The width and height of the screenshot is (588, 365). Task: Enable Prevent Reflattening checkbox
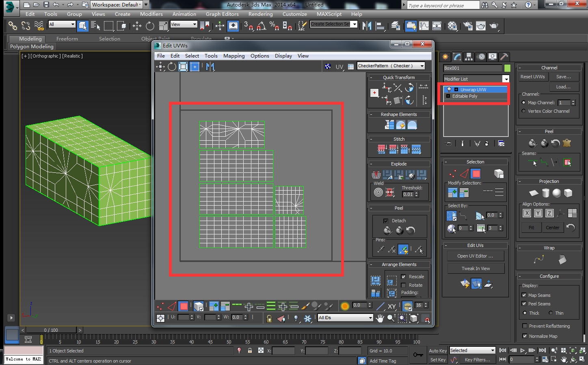pos(525,326)
